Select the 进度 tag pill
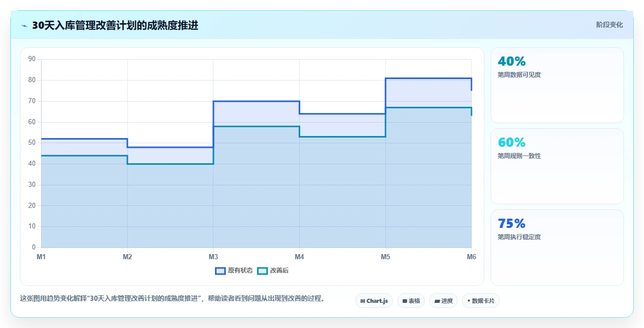 443,301
